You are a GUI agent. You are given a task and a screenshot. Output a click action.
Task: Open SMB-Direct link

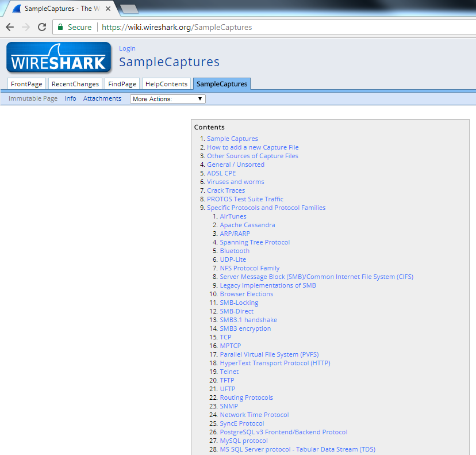pyautogui.click(x=236, y=311)
